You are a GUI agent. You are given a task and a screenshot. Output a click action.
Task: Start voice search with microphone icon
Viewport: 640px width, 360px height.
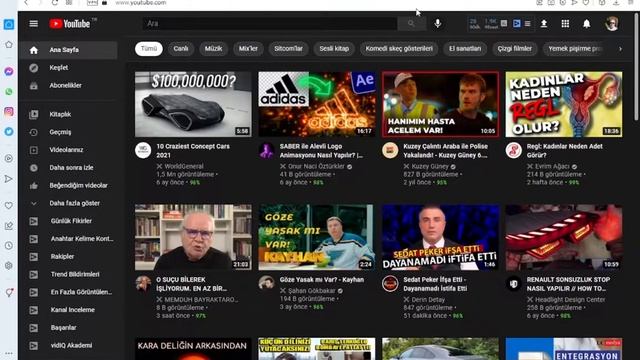[438, 24]
